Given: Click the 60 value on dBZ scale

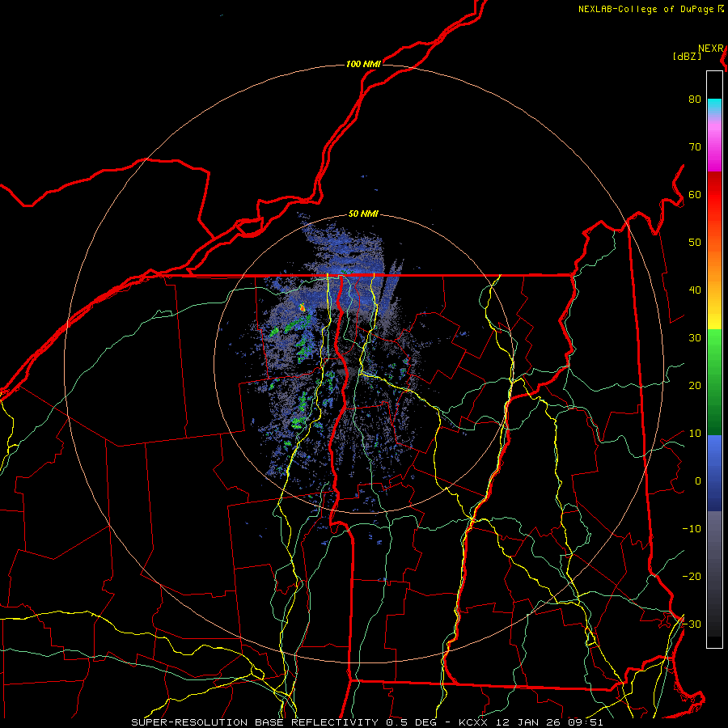Looking at the screenshot, I should 695,195.
